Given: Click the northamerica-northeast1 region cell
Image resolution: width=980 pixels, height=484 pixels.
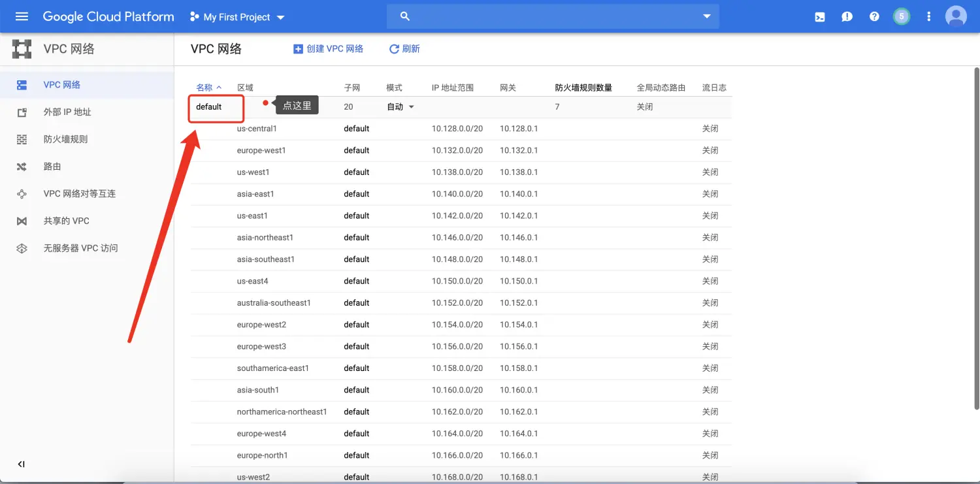Looking at the screenshot, I should [282, 411].
